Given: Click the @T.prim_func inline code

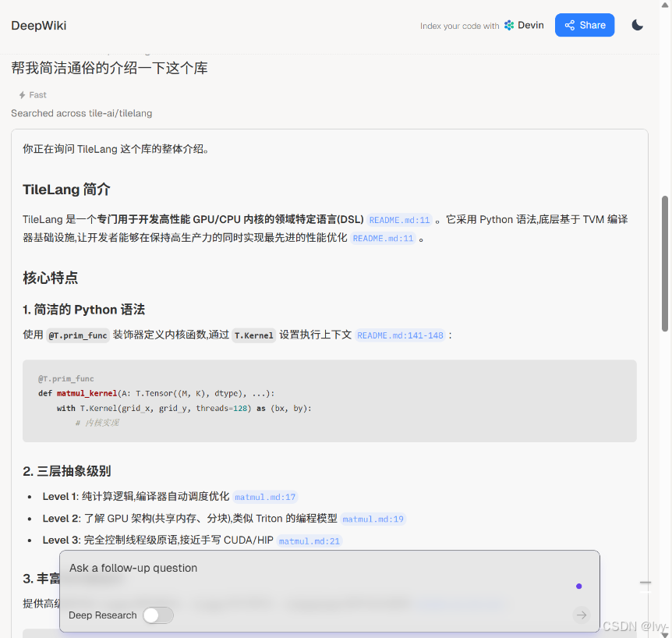Looking at the screenshot, I should click(78, 335).
